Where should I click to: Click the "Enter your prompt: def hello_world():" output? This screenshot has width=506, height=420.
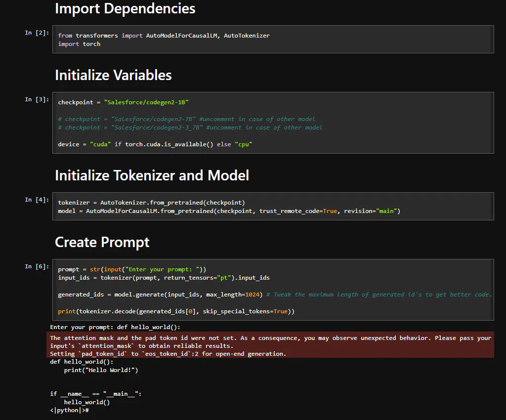(x=115, y=327)
